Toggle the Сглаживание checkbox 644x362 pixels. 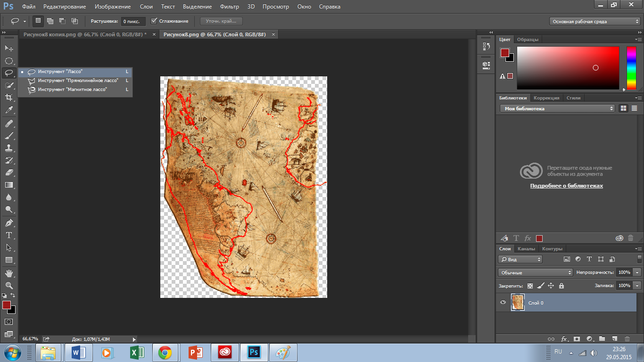click(154, 21)
